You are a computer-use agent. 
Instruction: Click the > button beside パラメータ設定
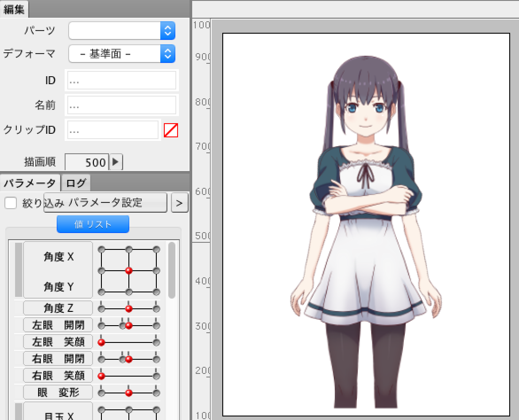point(180,203)
